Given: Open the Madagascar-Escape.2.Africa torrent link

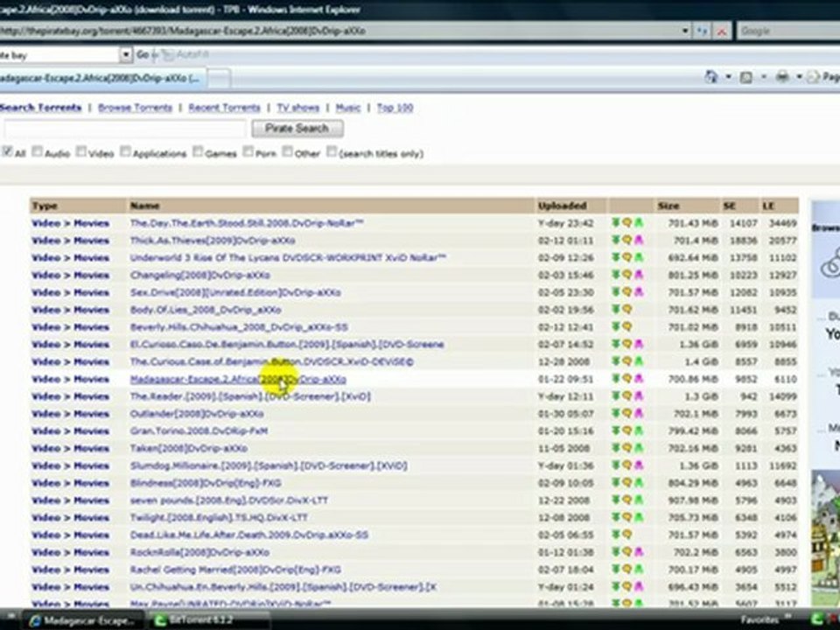Looking at the screenshot, I should [238, 379].
